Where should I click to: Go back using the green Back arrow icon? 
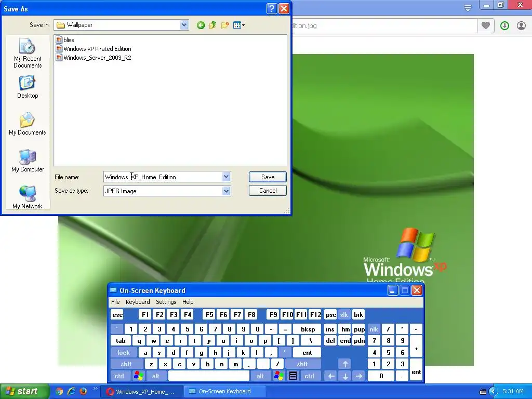pyautogui.click(x=201, y=25)
